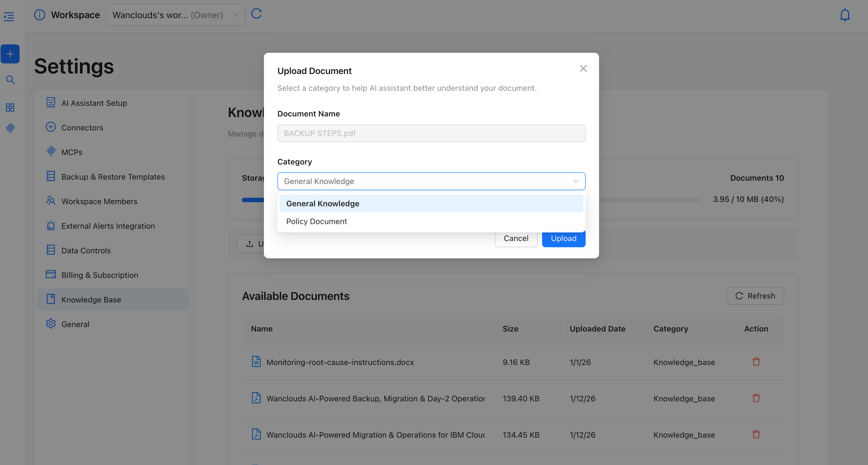Expand the Wanclouds workspace selector dropdown
Image resolution: width=868 pixels, height=465 pixels.
point(175,15)
